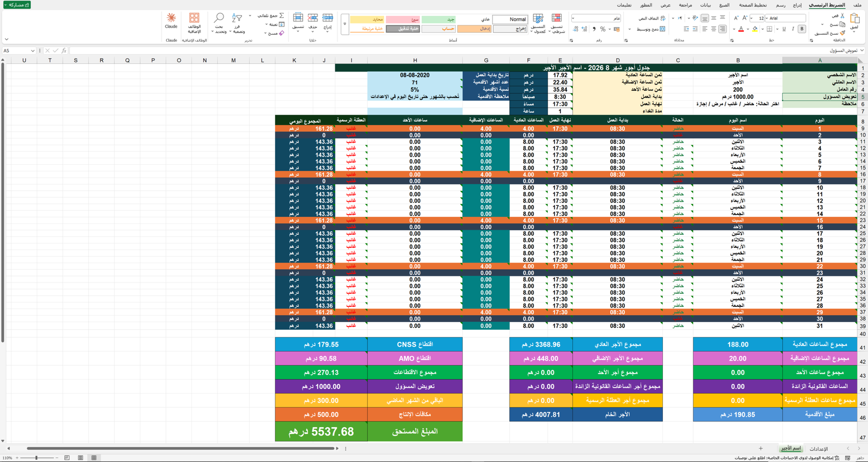Open the File (ملف) tab
Viewport: 868px width, 462px height.
coord(857,5)
